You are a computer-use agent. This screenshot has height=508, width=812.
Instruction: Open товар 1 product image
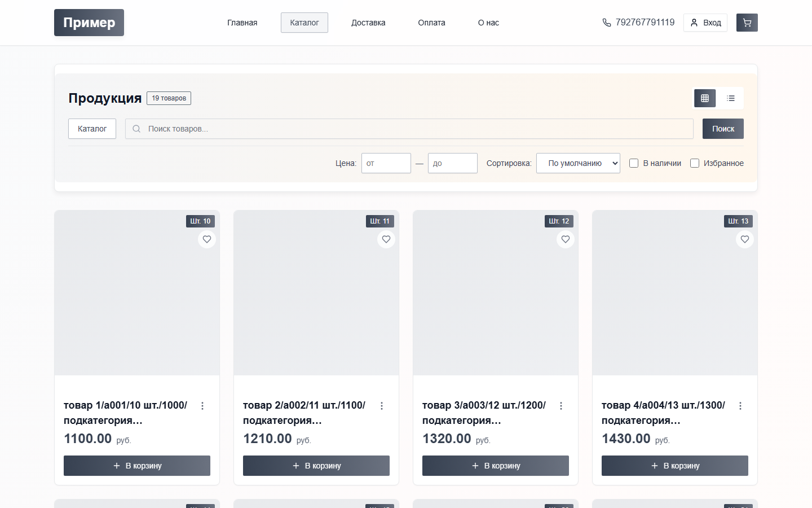(137, 293)
